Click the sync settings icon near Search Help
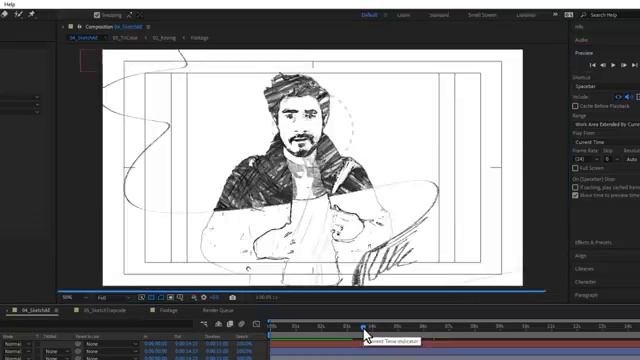Screen dimensions: 640x360 (569, 15)
